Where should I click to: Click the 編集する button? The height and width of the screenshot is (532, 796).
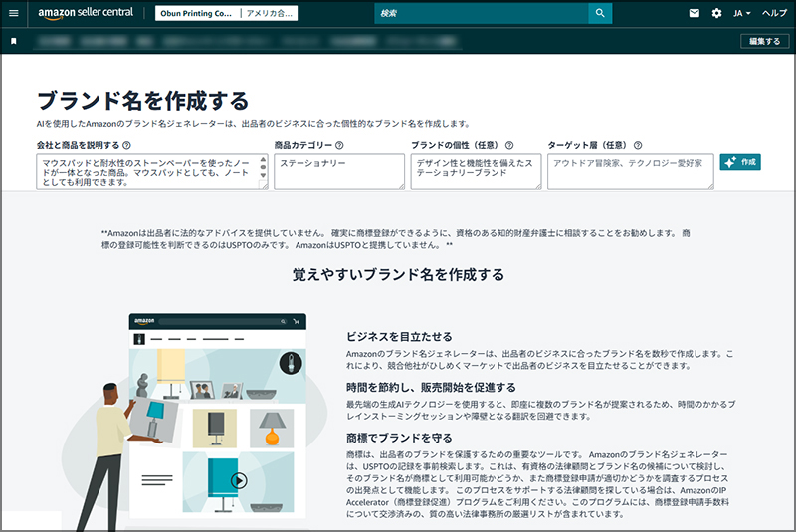click(x=765, y=41)
